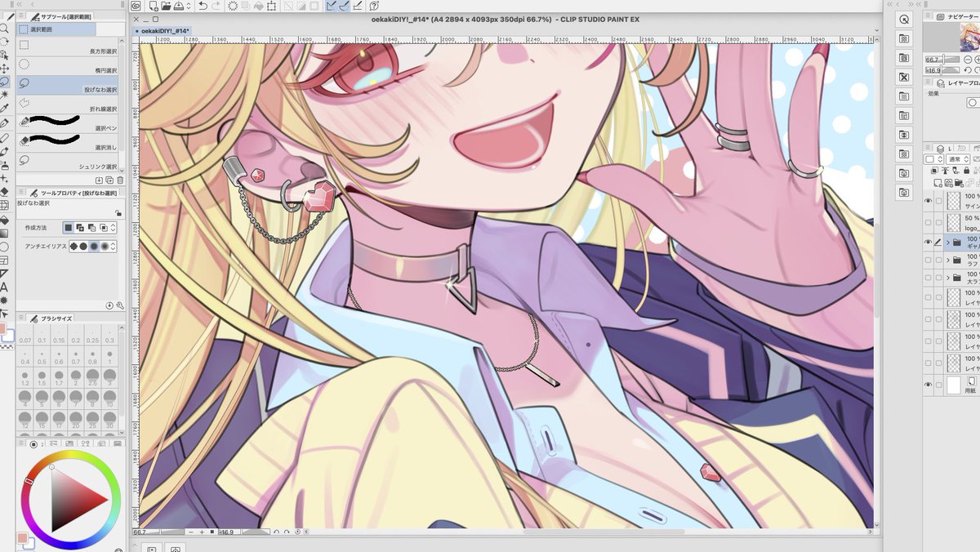The width and height of the screenshot is (980, 552).
Task: Click the wrench icon in tool property
Action: tap(119, 305)
